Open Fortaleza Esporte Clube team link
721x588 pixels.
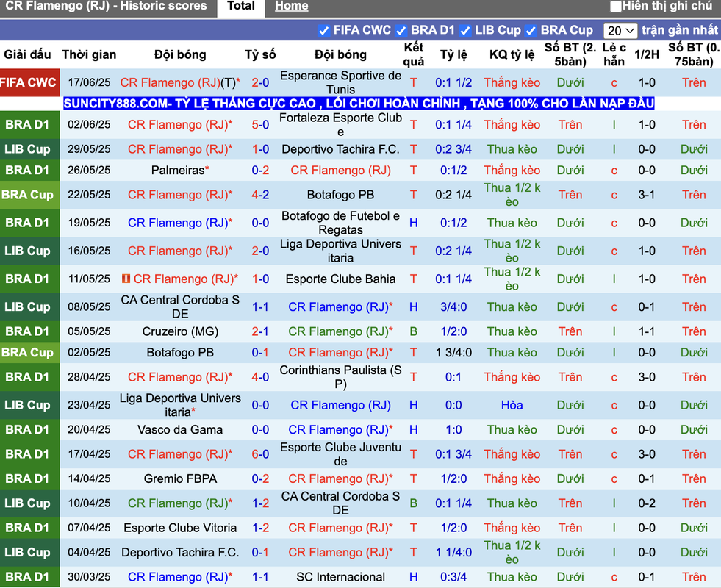click(340, 125)
